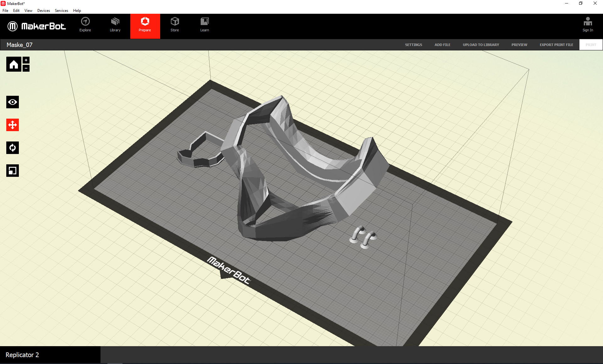Reset view with the Home button
Screen dimensions: 603x364
[x=14, y=64]
